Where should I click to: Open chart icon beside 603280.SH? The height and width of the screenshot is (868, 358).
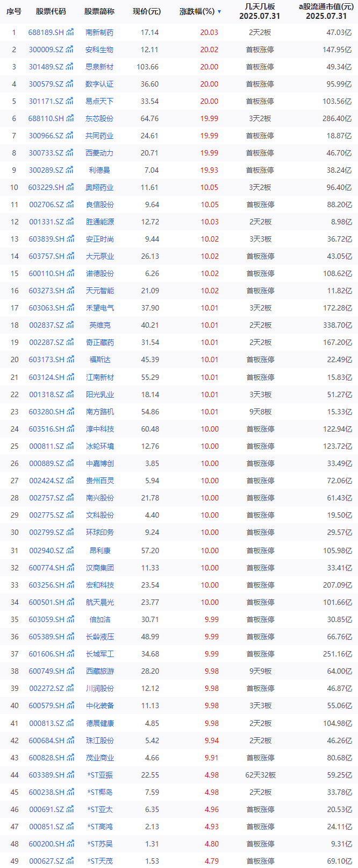(70, 412)
